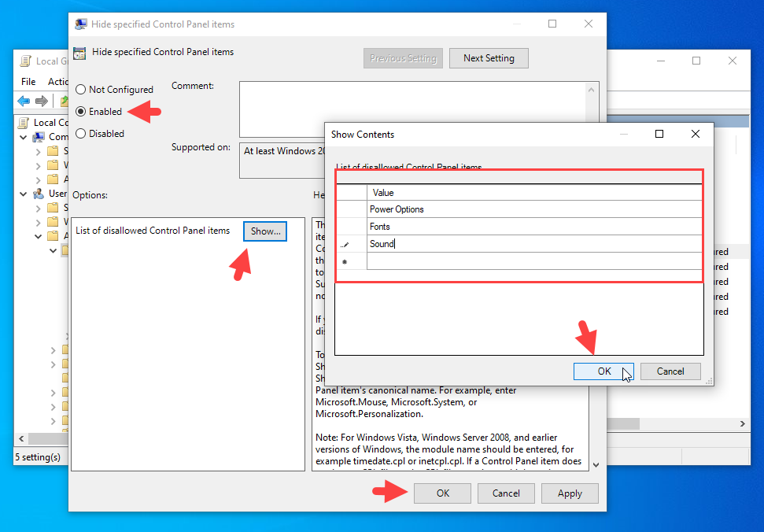Select first folder icon under User Configuration
Viewport: 764px width, 532px height.
point(53,208)
